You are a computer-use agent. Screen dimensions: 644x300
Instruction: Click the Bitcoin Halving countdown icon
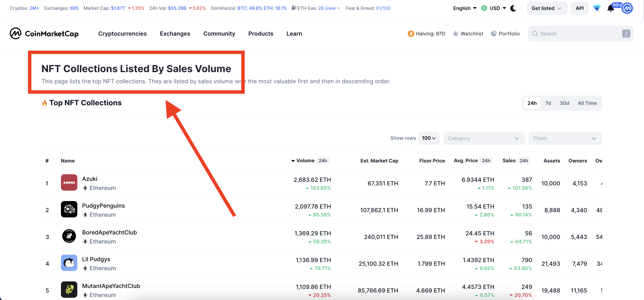tap(410, 33)
